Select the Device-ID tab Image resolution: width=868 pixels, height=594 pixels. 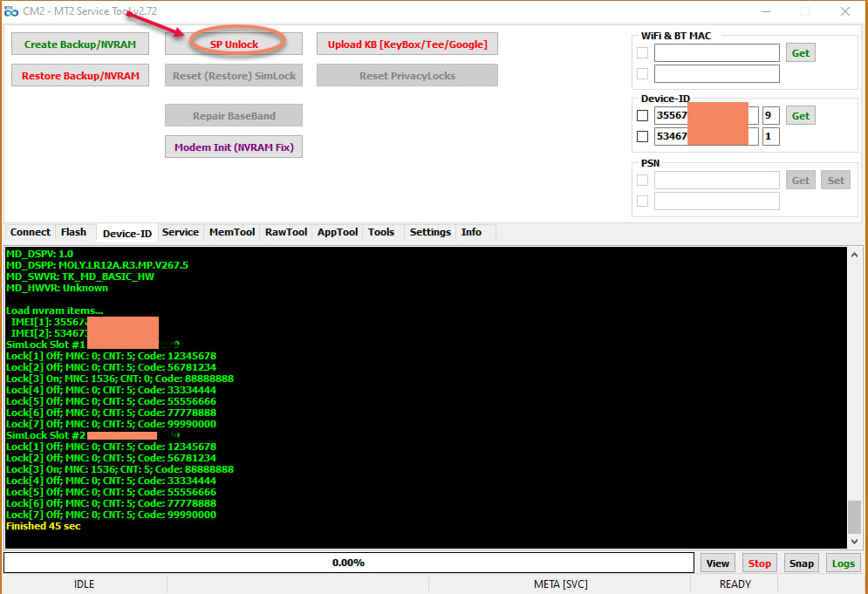point(127,233)
